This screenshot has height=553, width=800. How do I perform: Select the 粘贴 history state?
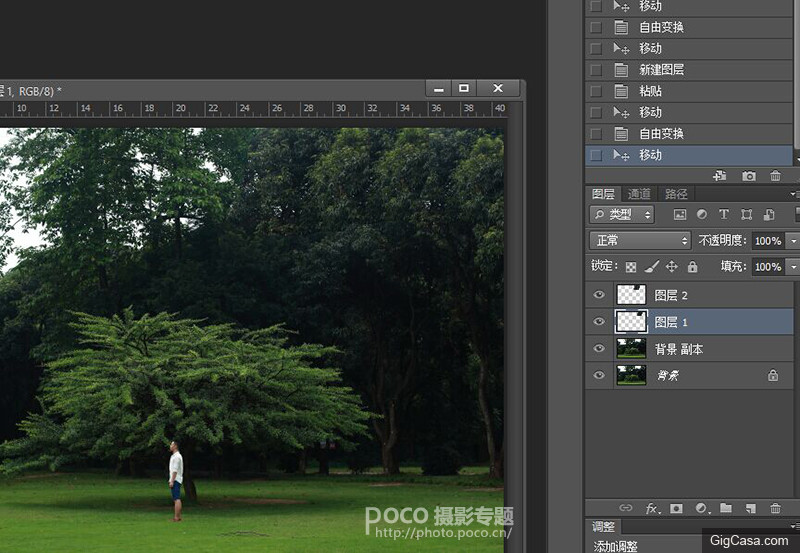point(689,91)
